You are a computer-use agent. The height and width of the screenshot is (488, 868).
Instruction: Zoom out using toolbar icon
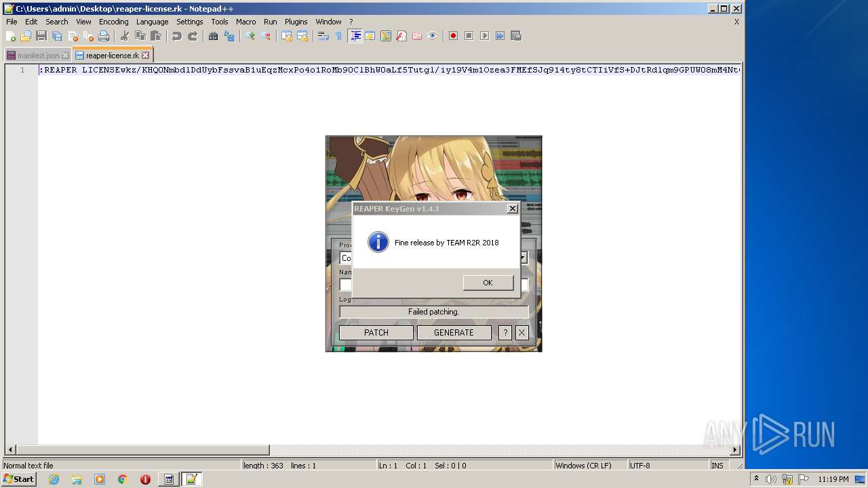point(266,36)
